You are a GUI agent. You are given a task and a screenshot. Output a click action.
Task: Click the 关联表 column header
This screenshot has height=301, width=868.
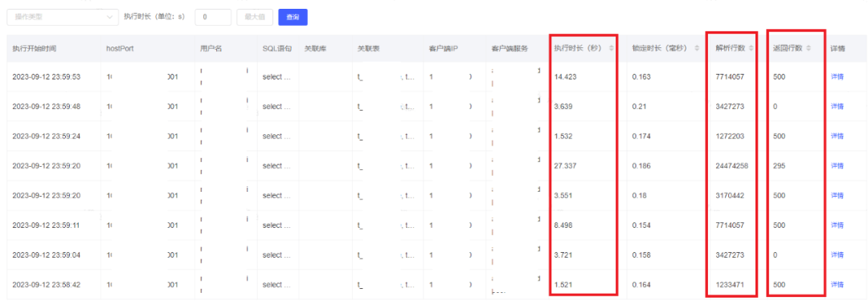click(x=369, y=48)
